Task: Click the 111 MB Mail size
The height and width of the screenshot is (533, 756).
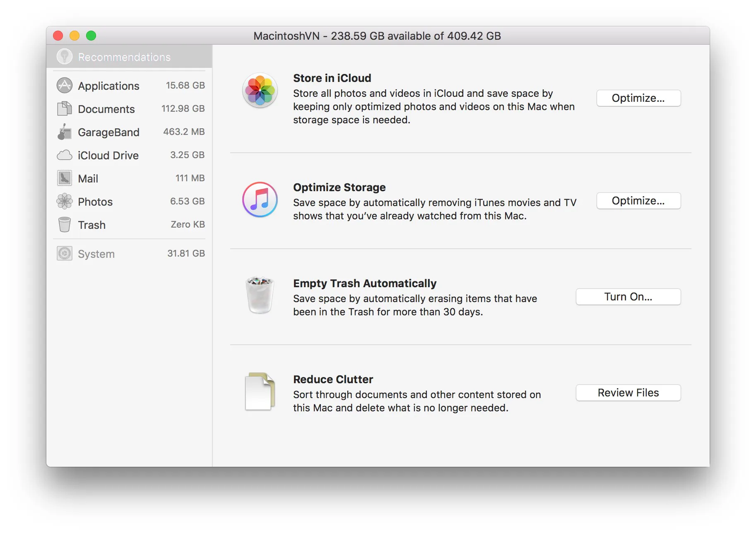Action: pyautogui.click(x=190, y=178)
